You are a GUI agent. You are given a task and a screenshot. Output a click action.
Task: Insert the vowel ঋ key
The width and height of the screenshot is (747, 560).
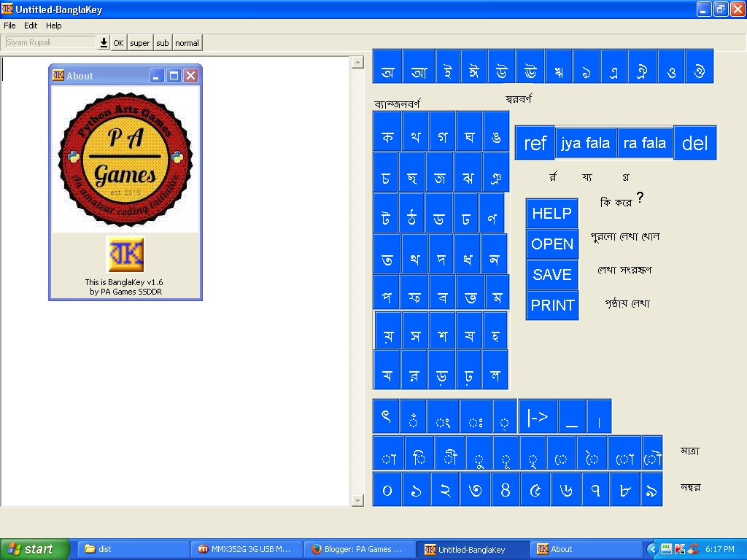point(559,66)
